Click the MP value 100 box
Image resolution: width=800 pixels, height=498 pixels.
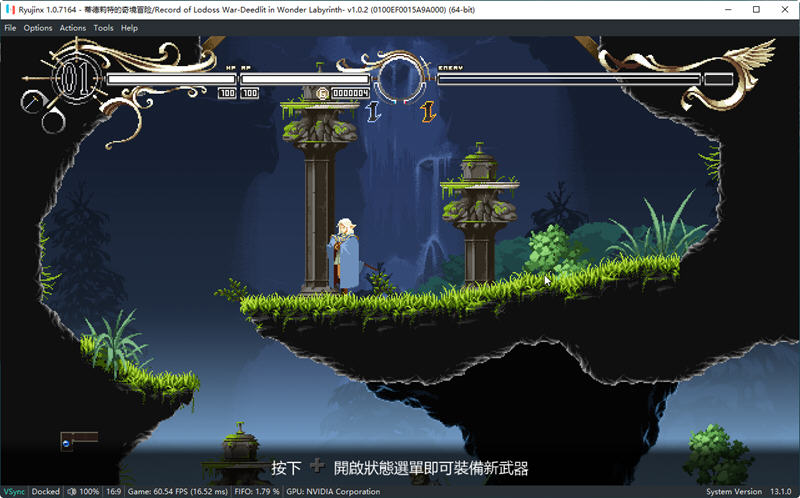click(x=249, y=93)
